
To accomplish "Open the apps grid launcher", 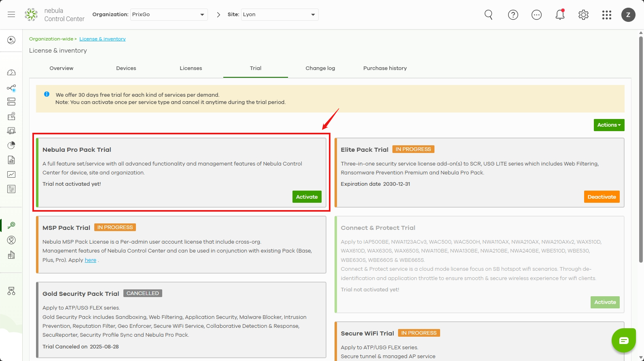I will point(606,15).
